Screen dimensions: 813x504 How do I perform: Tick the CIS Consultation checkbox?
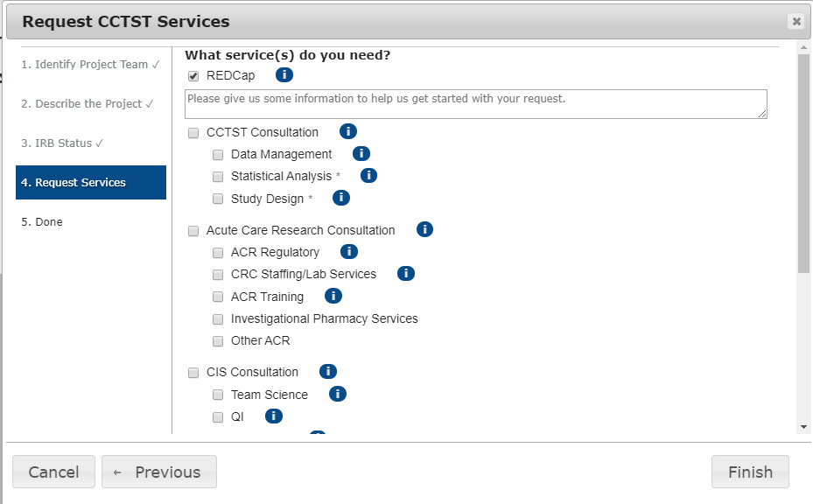[x=193, y=373]
